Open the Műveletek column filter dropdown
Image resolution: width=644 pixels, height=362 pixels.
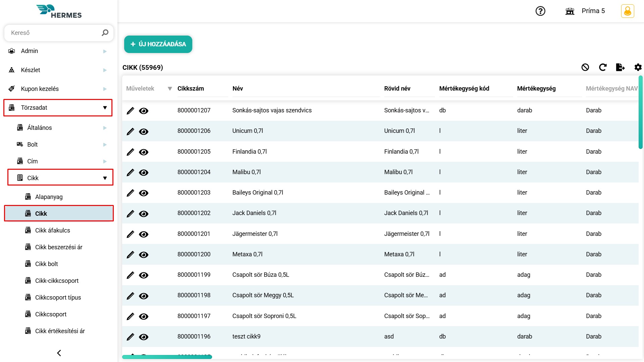[x=170, y=89]
